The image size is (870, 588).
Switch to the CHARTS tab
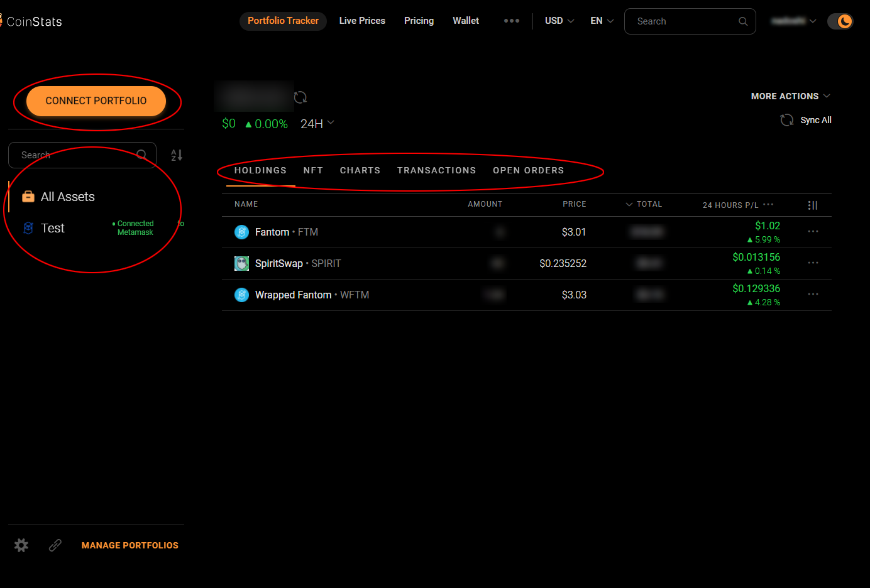click(x=360, y=170)
